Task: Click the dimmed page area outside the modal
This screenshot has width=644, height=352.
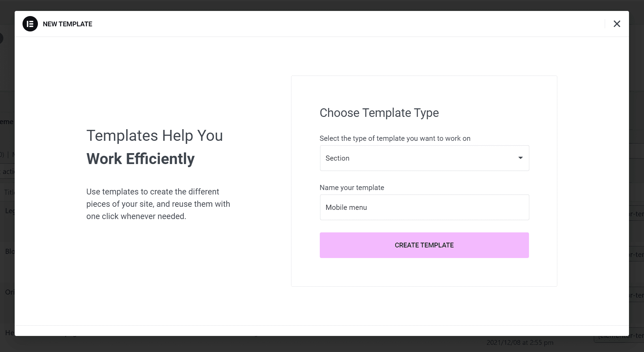Action: click(7, 68)
